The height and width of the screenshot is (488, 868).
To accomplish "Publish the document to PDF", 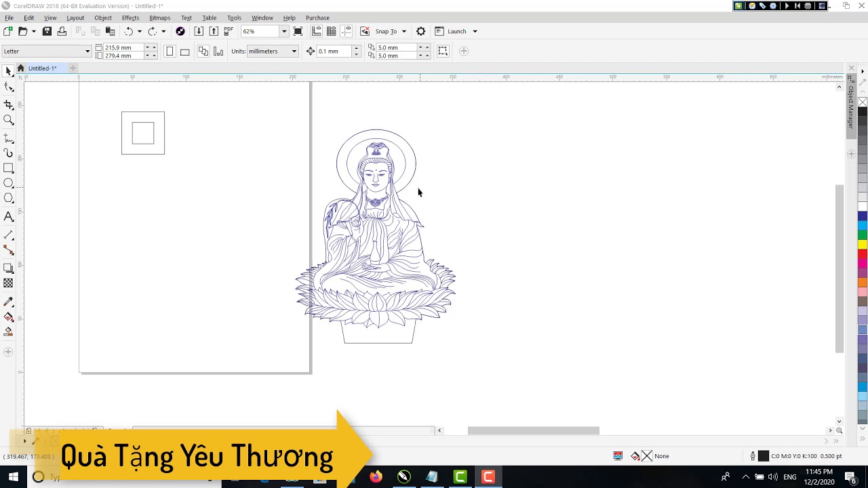I will coord(229,31).
